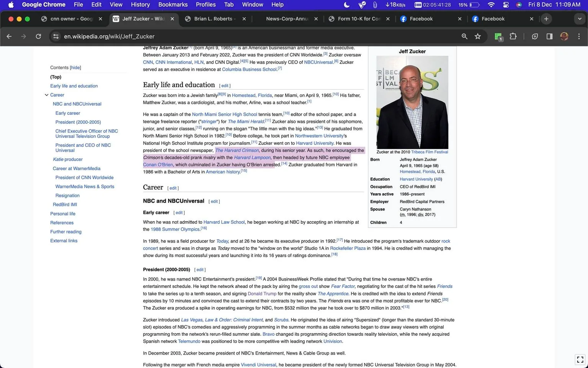
Task: Hide the article Contents list
Action: pyautogui.click(x=75, y=67)
